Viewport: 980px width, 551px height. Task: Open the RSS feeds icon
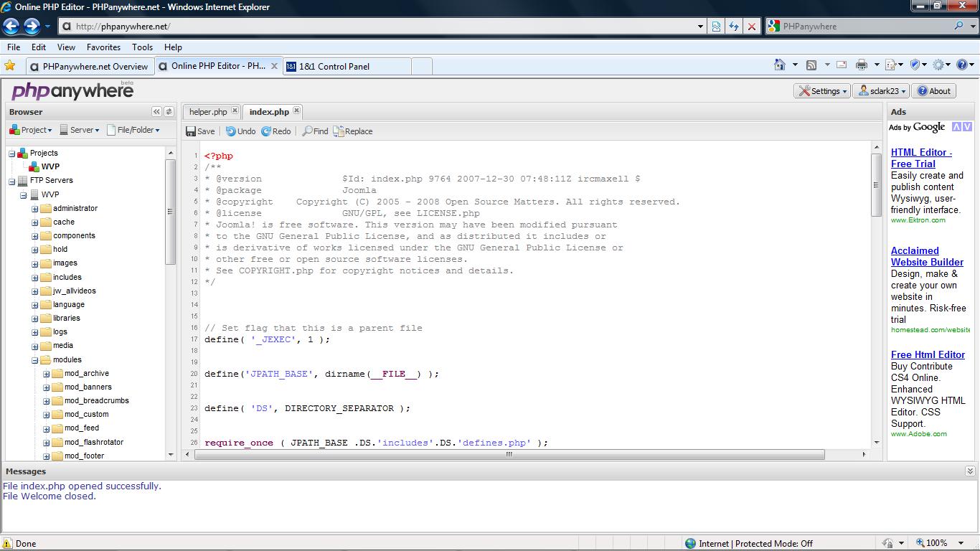[x=811, y=65]
